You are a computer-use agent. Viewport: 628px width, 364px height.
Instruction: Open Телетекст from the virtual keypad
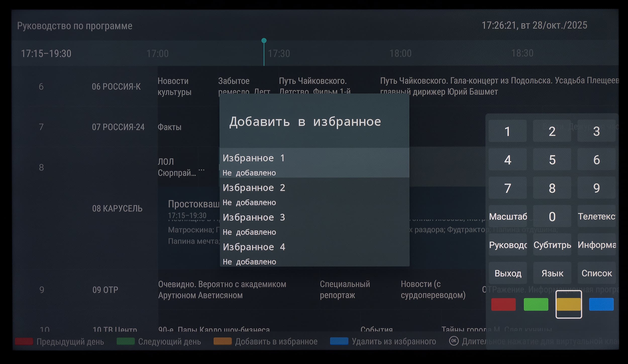(596, 216)
